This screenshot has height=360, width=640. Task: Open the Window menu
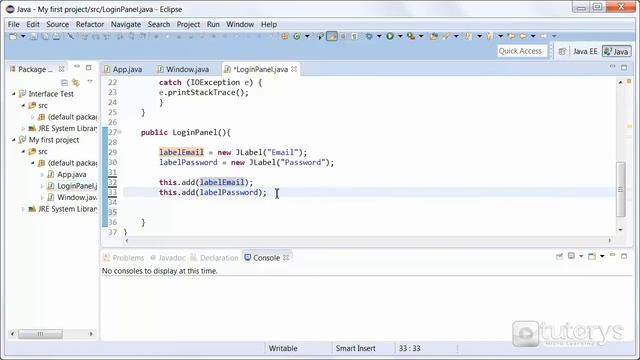tap(240, 24)
